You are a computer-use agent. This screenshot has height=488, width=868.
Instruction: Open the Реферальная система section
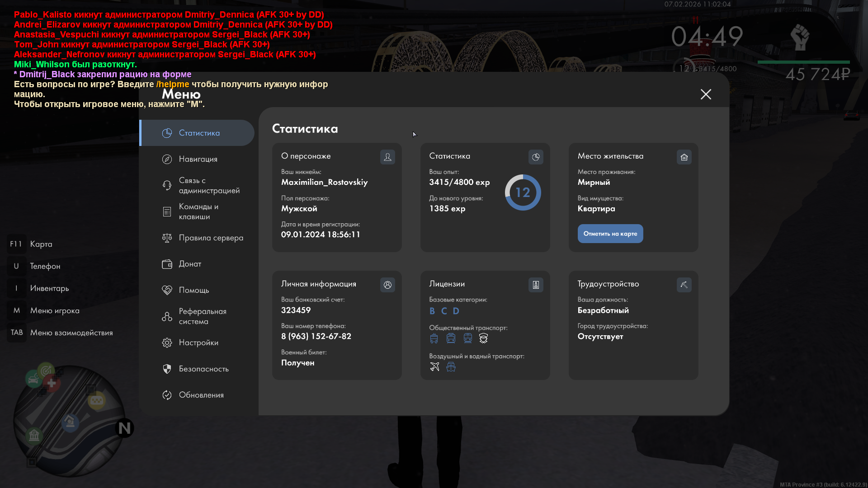[202, 316]
